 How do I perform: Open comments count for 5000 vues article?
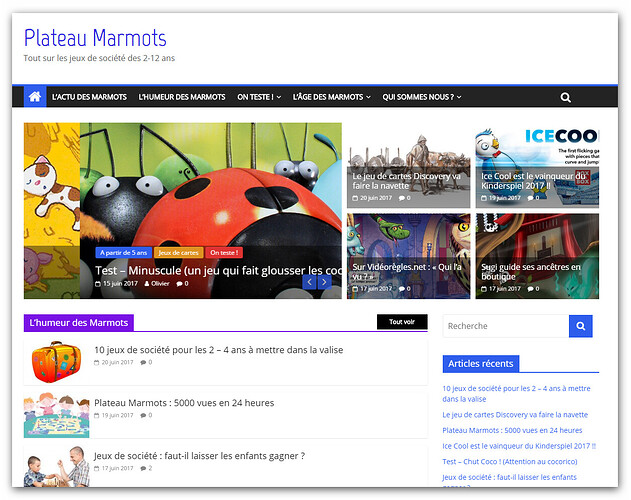click(146, 415)
